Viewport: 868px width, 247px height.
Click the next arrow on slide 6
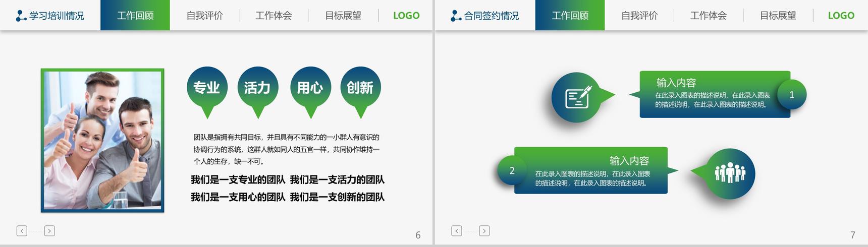(x=49, y=231)
